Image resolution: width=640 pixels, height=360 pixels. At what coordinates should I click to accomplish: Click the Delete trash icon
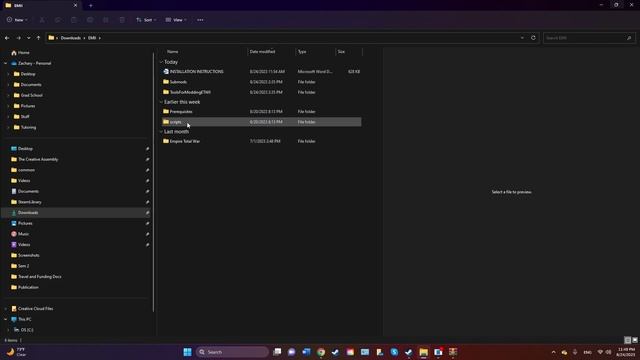pyautogui.click(x=122, y=20)
